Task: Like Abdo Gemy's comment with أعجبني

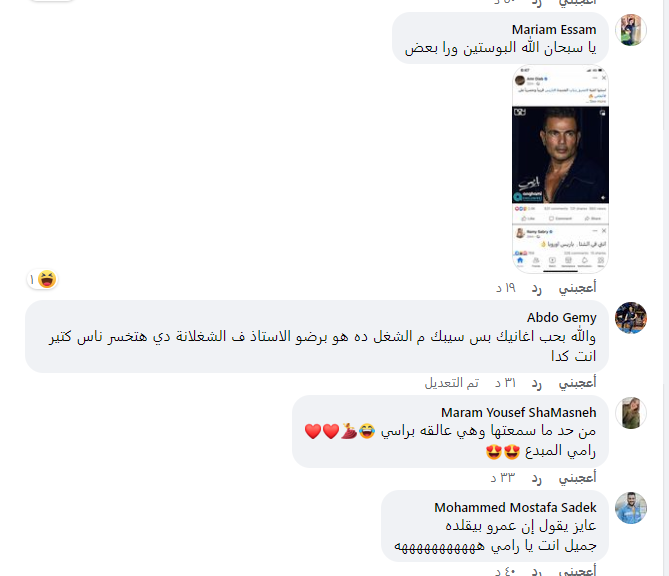Action: click(x=577, y=383)
